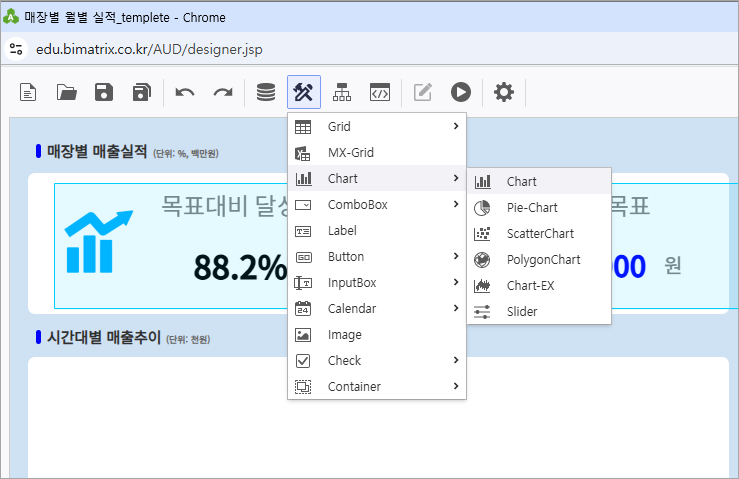
Task: Insert a ScatterChart component
Action: pyautogui.click(x=540, y=234)
